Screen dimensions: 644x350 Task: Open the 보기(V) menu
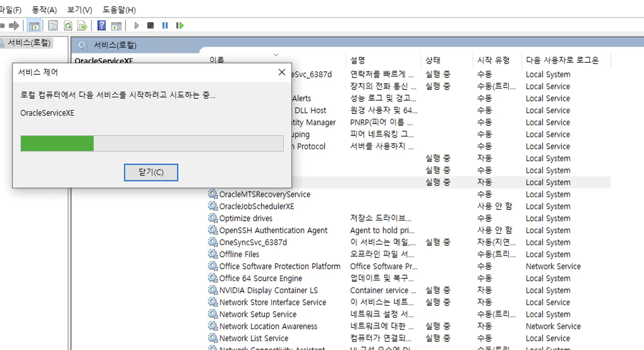click(x=79, y=10)
